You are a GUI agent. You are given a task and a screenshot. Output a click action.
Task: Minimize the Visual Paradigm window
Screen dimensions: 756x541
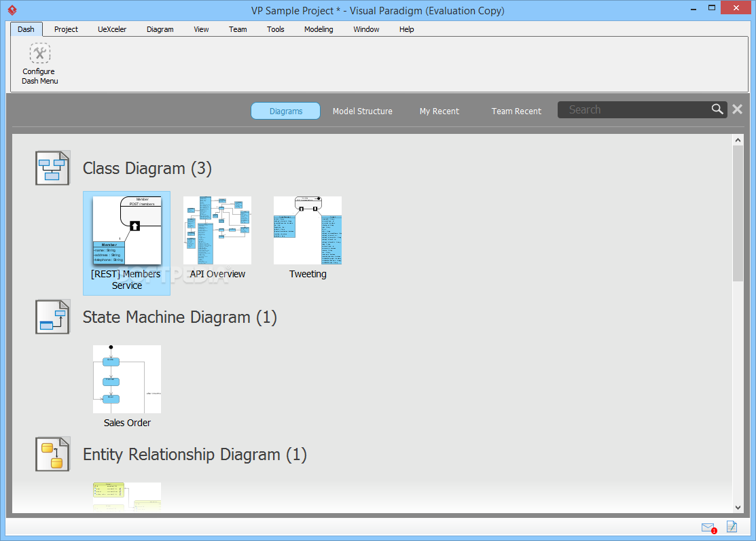pyautogui.click(x=694, y=9)
